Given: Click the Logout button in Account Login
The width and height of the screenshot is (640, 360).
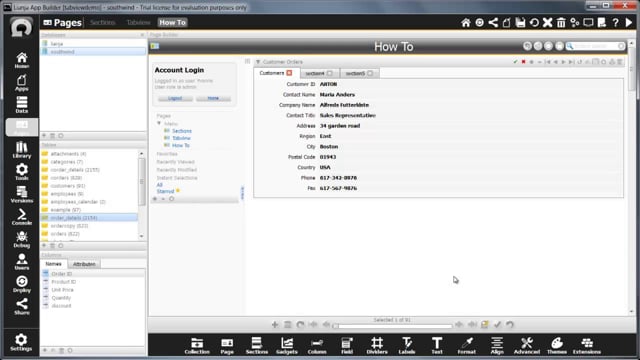Looking at the screenshot, I should (175, 98).
